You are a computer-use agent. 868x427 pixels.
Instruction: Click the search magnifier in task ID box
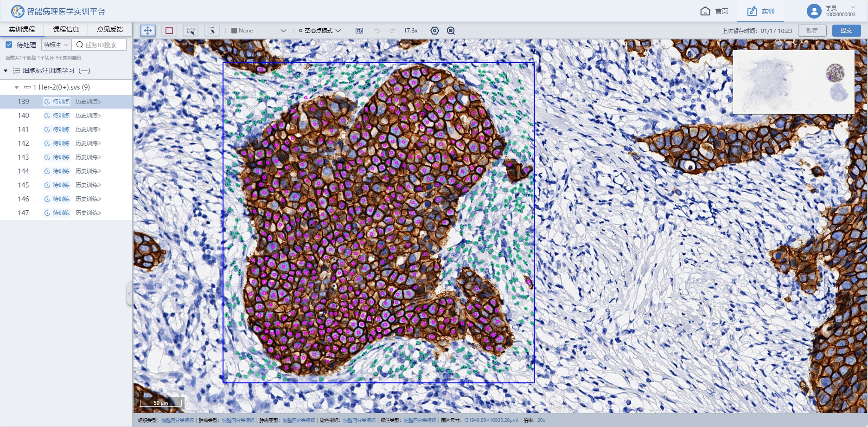point(80,45)
